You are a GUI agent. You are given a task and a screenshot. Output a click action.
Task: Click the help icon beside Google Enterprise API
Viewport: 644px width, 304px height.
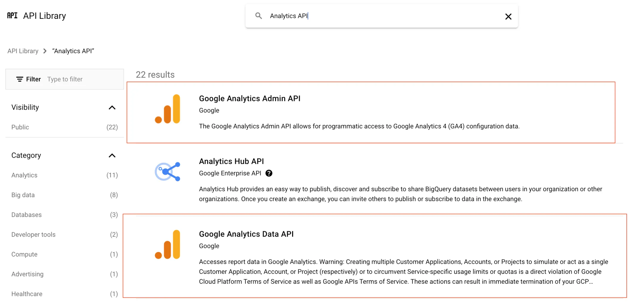tap(269, 173)
